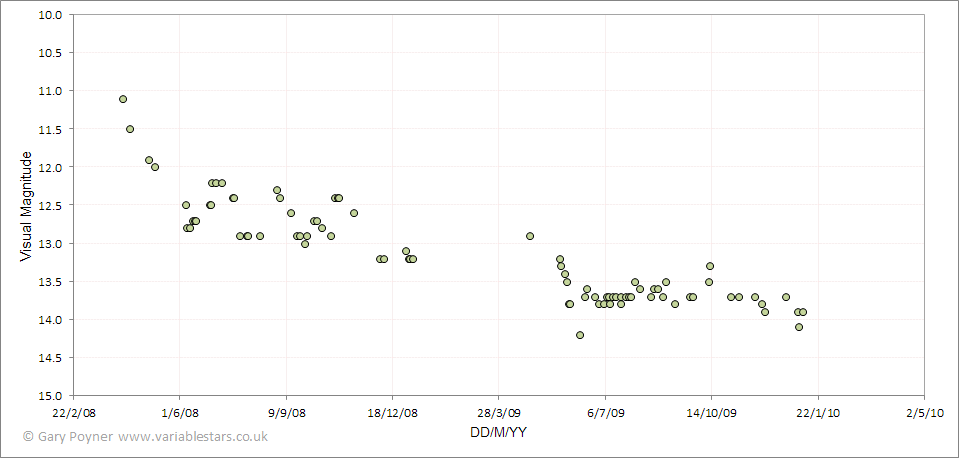Select the DD/M/YY axis title
This screenshot has width=959, height=458.
498,433
